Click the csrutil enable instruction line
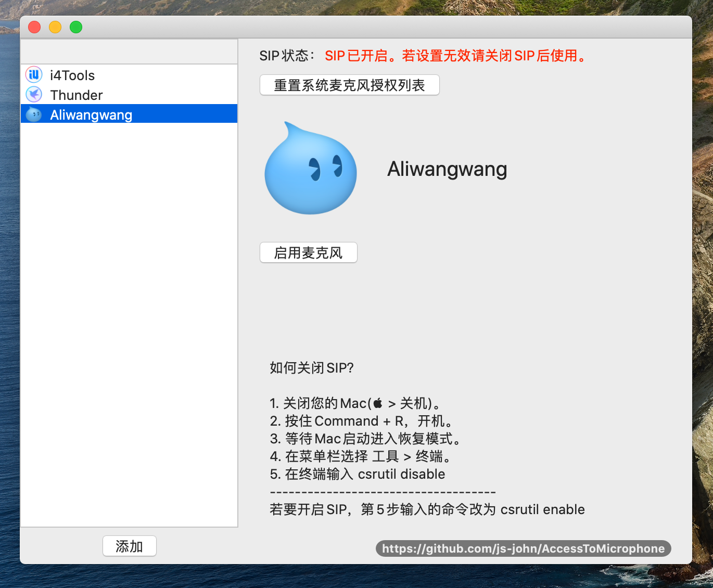 (427, 509)
